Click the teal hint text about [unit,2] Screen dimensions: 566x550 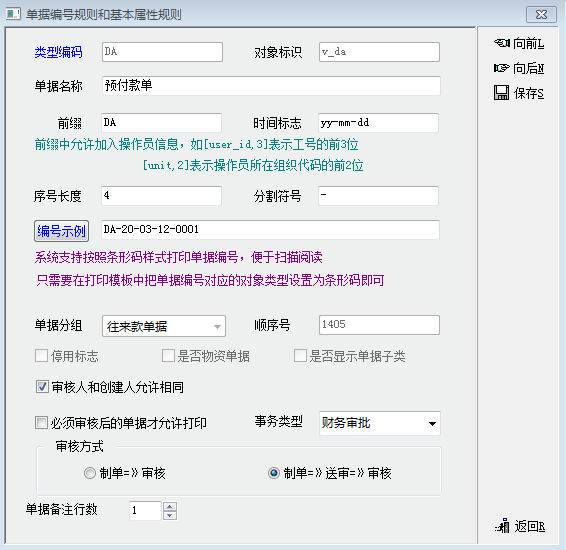coord(253,165)
